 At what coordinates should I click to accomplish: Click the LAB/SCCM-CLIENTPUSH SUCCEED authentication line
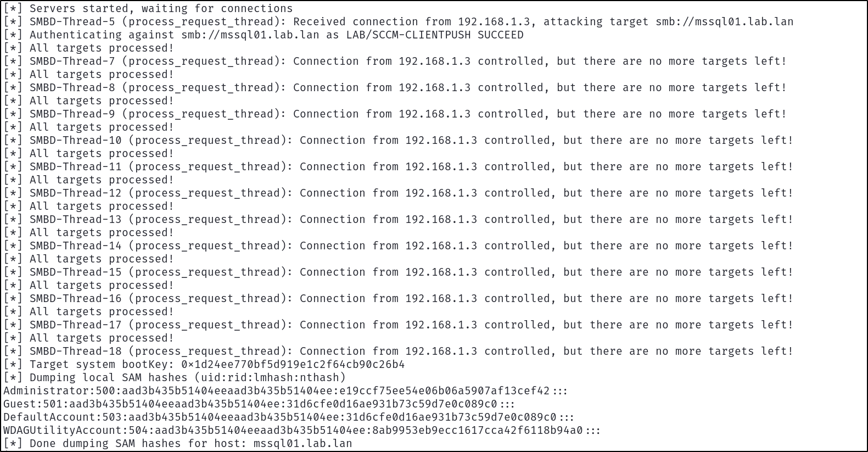click(264, 35)
